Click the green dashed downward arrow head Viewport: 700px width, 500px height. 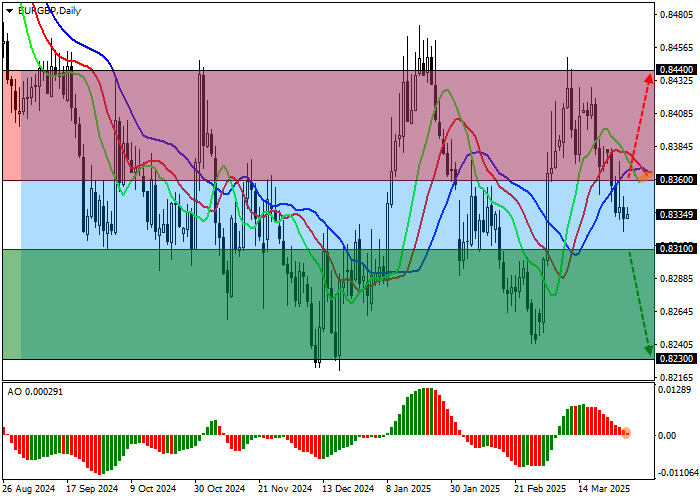648,349
